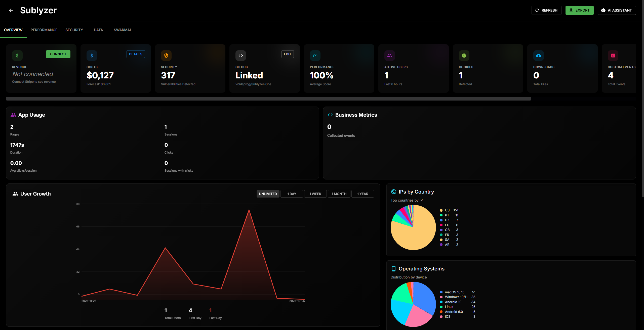Image resolution: width=644 pixels, height=330 pixels.
Task: Select the 1 DAY time range
Action: point(291,194)
